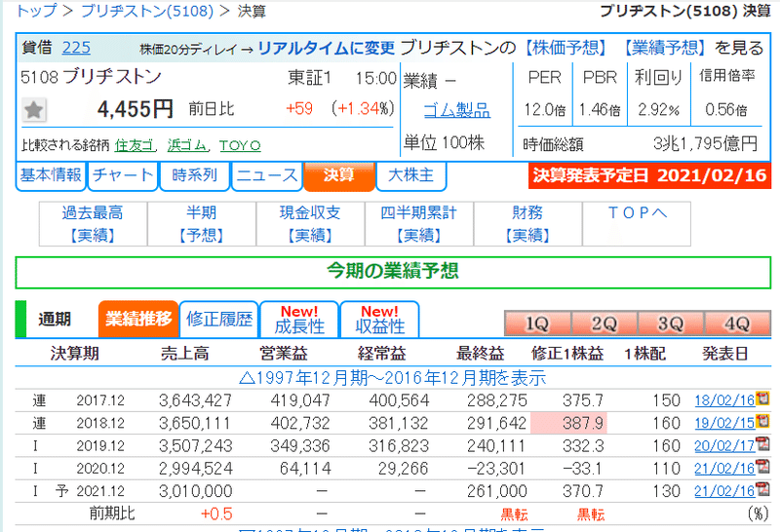Jump to 財務【実績】 section

tap(527, 224)
